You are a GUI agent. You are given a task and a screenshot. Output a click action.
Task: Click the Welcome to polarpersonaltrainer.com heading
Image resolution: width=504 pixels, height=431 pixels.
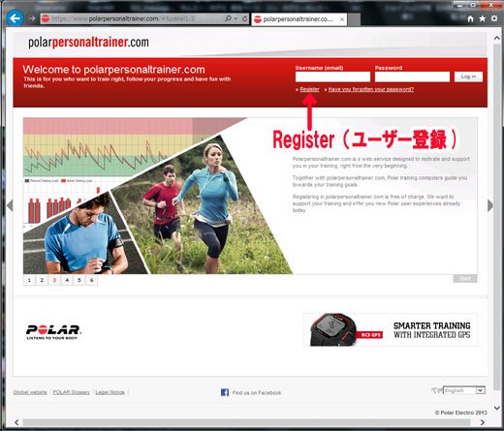tap(113, 70)
